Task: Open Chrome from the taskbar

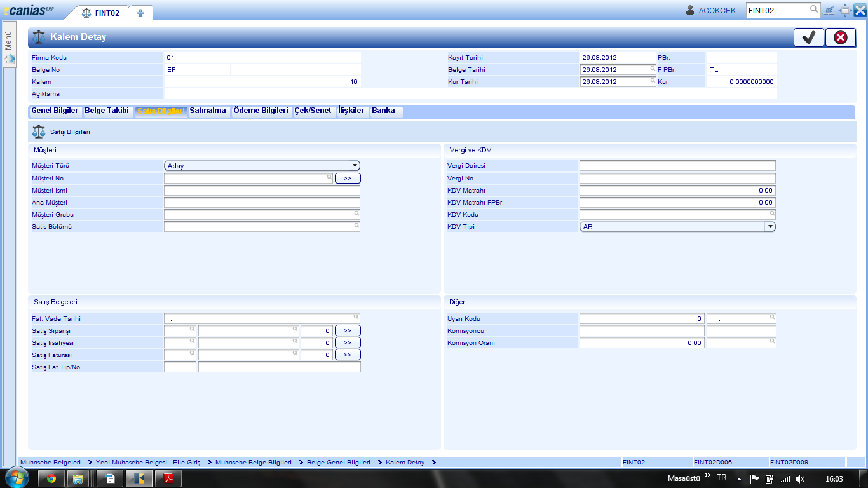Action: [x=51, y=478]
